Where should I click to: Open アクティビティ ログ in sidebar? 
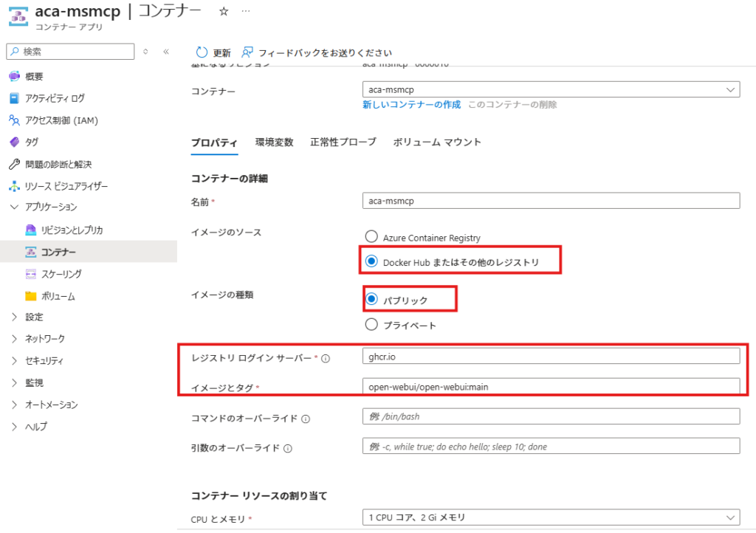click(55, 98)
